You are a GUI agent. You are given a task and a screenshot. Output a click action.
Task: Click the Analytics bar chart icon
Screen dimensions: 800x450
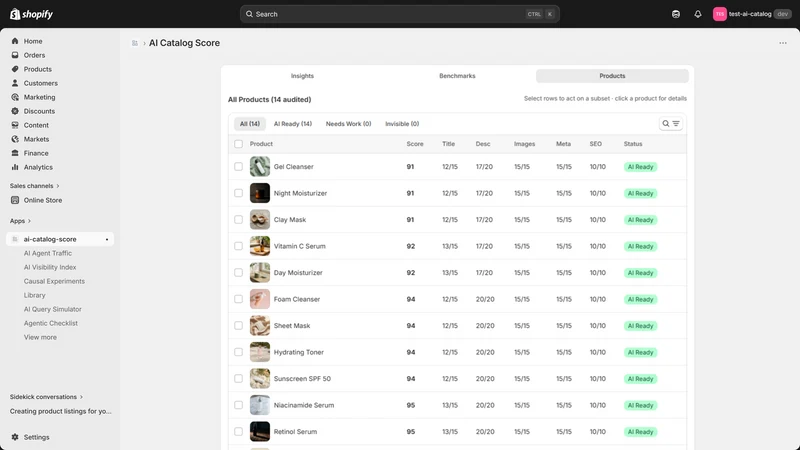coord(15,167)
